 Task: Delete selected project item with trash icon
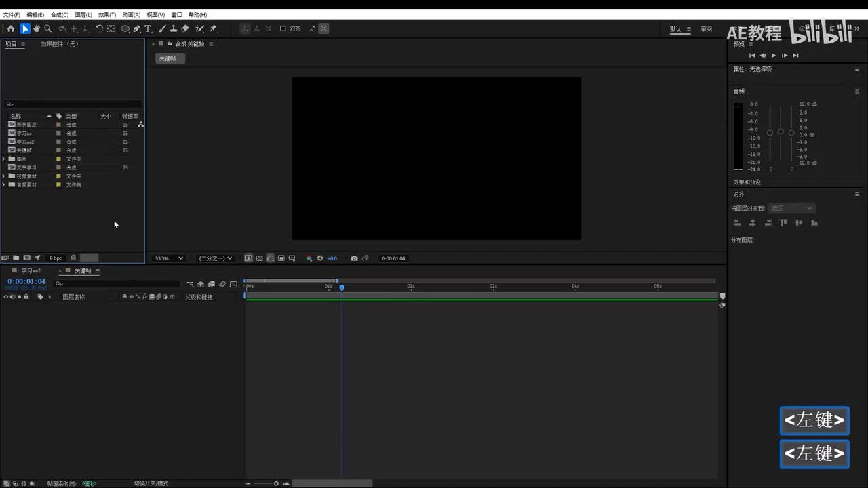tap(73, 258)
